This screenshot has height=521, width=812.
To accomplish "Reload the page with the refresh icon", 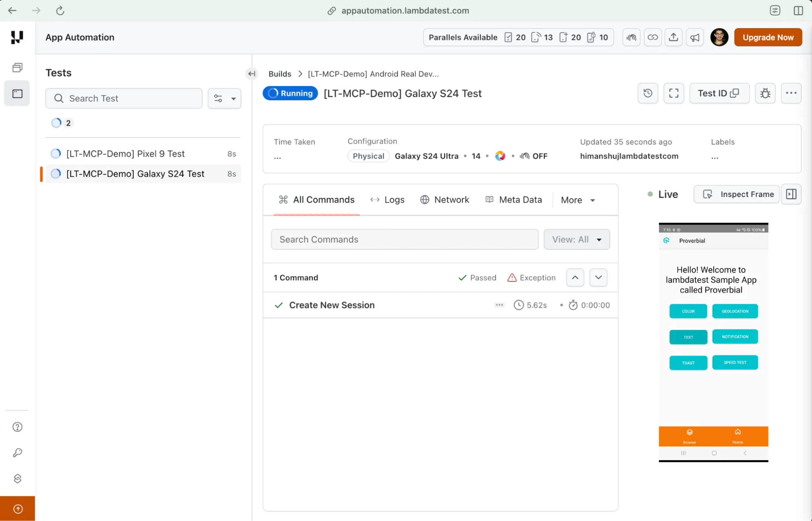I will tap(60, 11).
